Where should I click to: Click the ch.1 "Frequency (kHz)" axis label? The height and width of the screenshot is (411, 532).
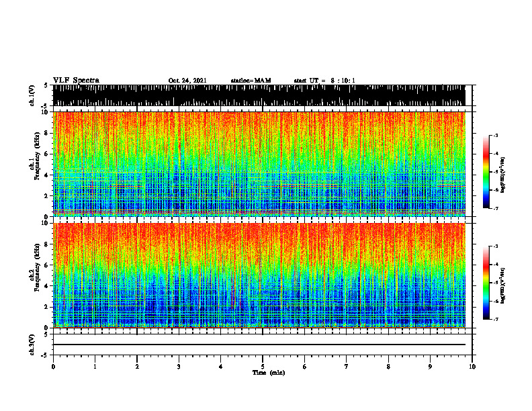(x=37, y=156)
